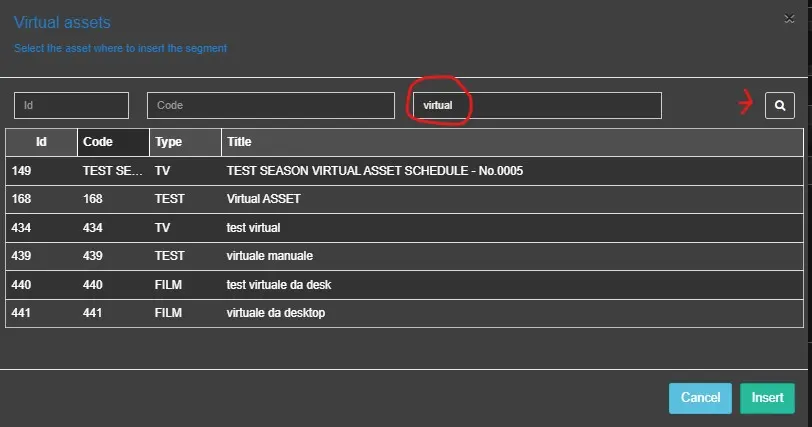Image resolution: width=812 pixels, height=427 pixels.
Task: Select row TEST SEASON VIRTUAL ASSET SCHEDULE
Action: pyautogui.click(x=375, y=171)
